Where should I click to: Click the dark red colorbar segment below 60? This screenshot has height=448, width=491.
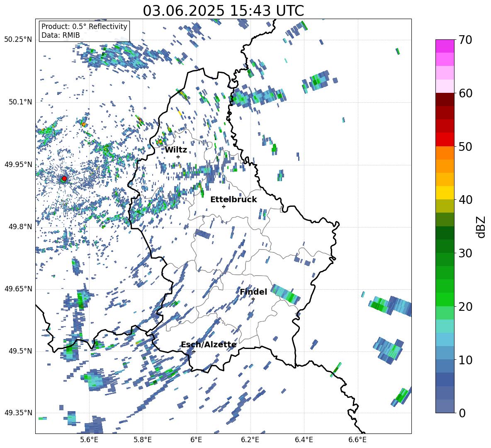[445, 99]
